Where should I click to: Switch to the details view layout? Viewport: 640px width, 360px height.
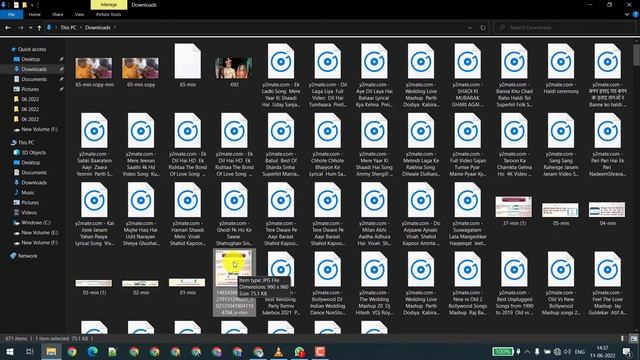click(x=622, y=338)
